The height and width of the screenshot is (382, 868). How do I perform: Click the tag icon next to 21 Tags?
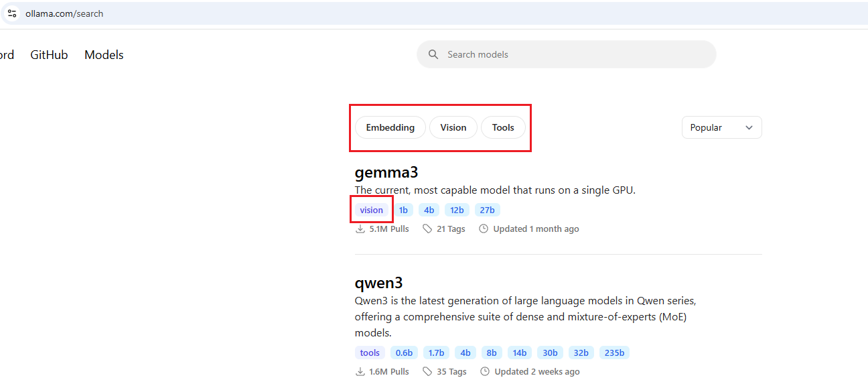(427, 229)
